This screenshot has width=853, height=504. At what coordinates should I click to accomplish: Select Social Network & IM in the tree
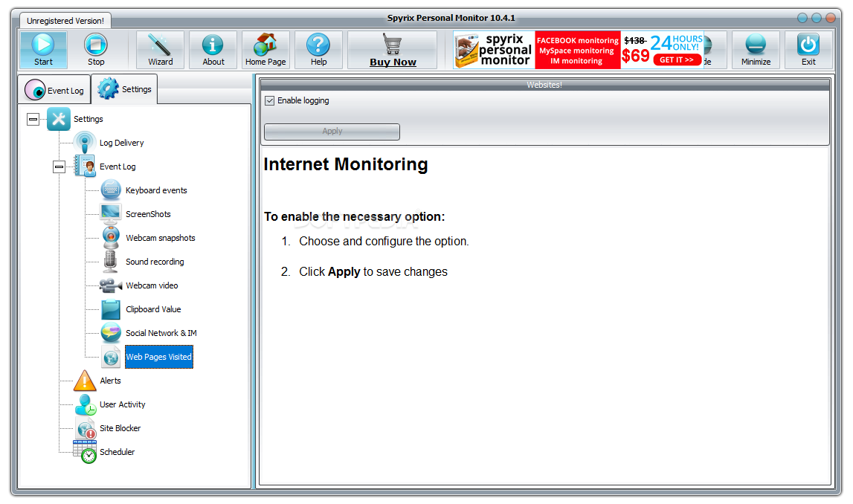161,333
